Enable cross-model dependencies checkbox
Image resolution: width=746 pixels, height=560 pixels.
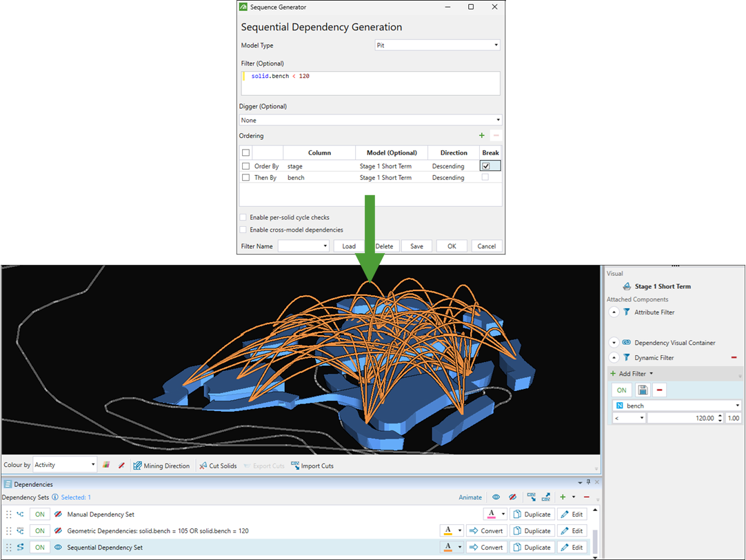tap(243, 230)
